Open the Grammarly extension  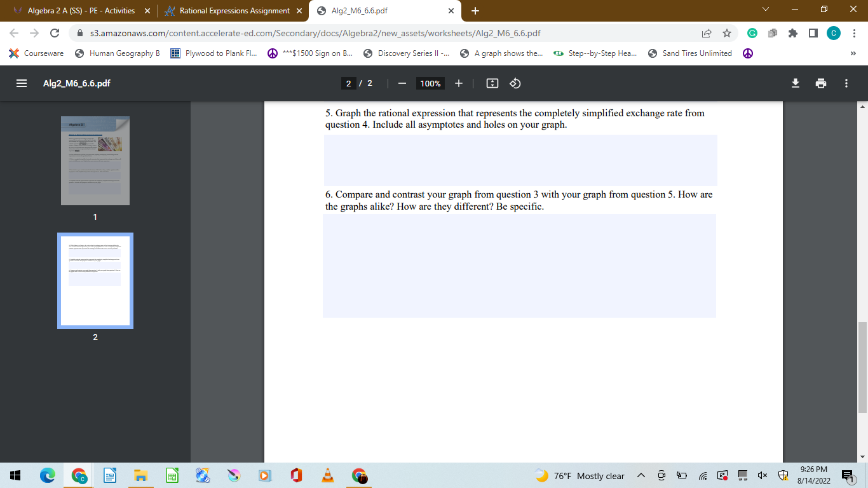pyautogui.click(x=752, y=33)
